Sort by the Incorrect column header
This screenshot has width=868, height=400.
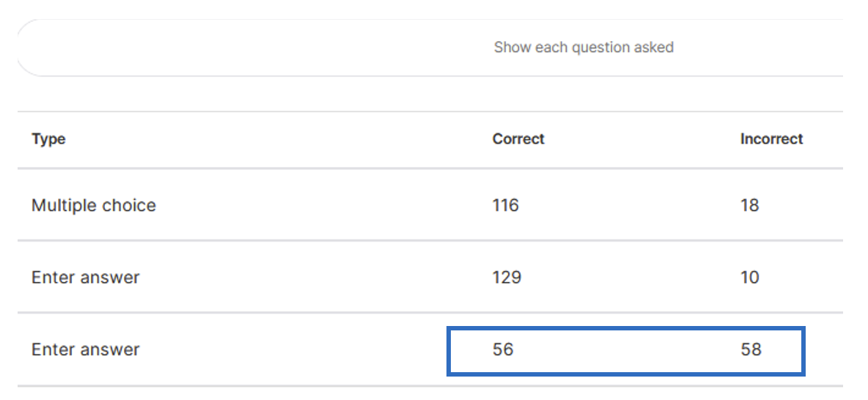coord(772,139)
